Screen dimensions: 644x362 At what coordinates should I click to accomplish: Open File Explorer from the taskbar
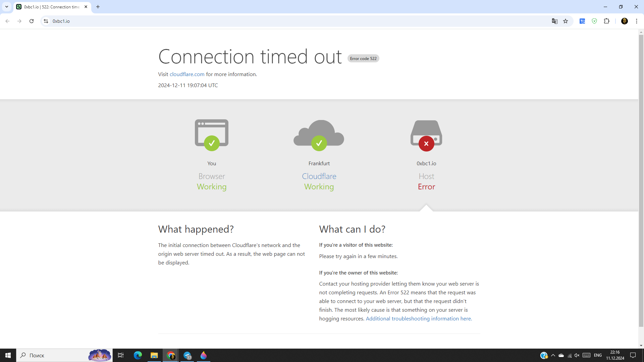(154, 355)
